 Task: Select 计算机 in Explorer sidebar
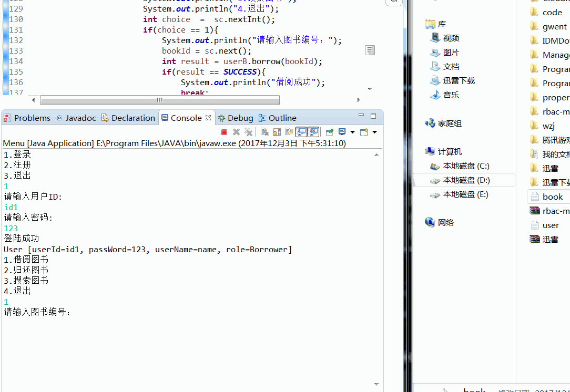pos(443,152)
